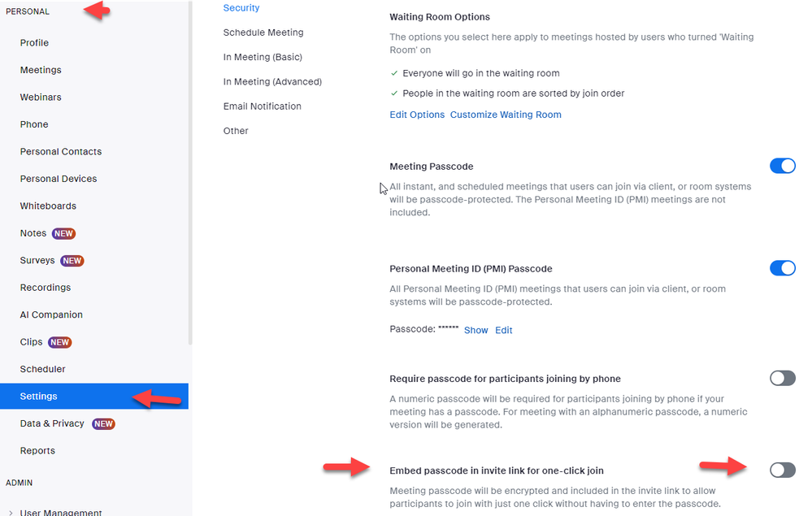Open the Email Notification settings section

pos(262,106)
